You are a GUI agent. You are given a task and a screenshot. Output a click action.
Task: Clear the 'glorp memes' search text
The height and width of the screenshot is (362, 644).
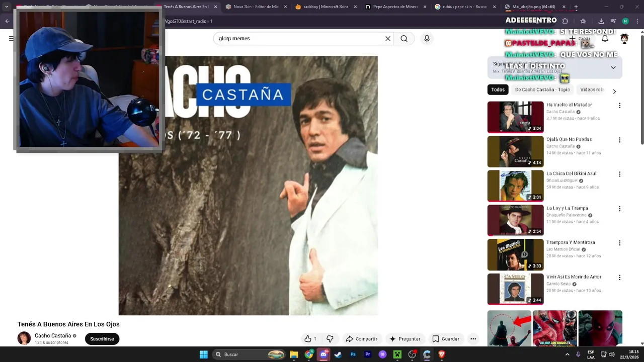388,39
